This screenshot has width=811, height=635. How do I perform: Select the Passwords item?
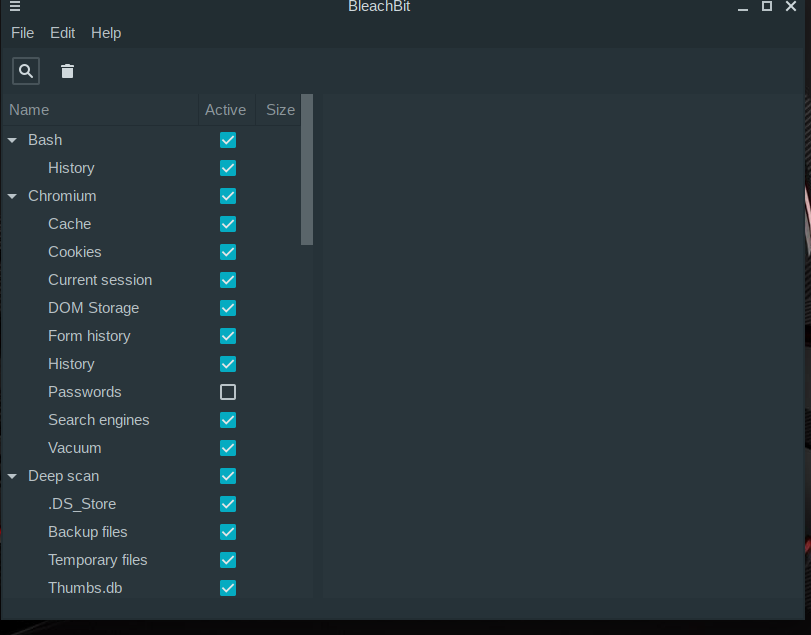[85, 392]
